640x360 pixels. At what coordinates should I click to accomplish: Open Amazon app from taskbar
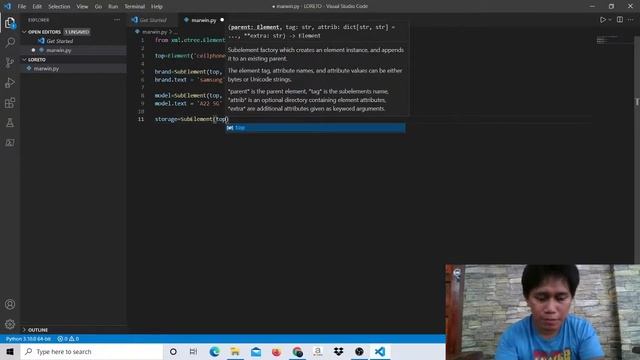318,351
